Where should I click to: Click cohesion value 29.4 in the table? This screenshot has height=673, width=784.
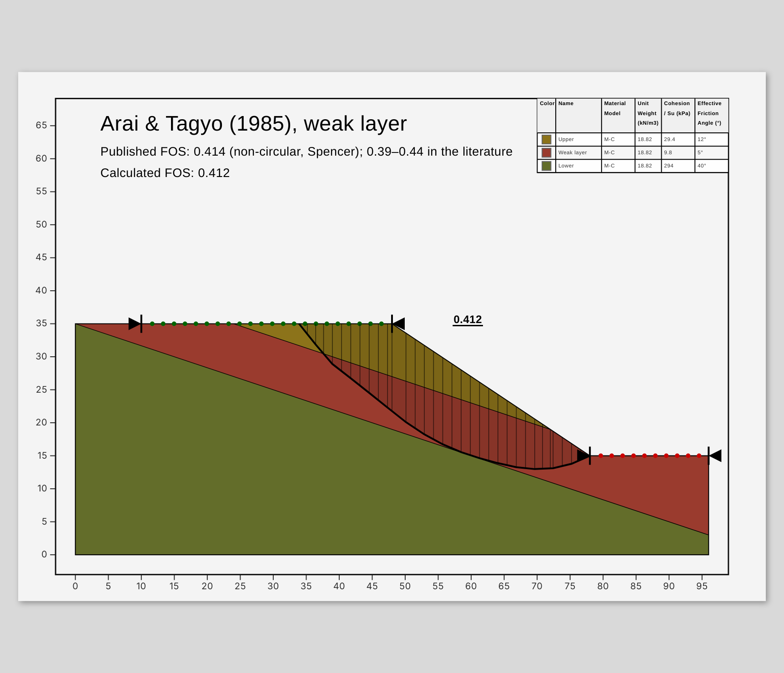678,139
